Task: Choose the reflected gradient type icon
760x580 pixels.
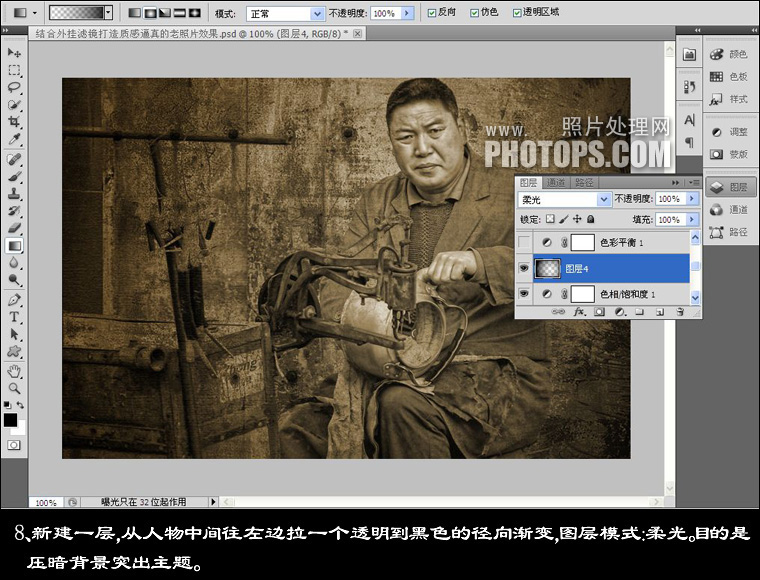Action: click(180, 13)
